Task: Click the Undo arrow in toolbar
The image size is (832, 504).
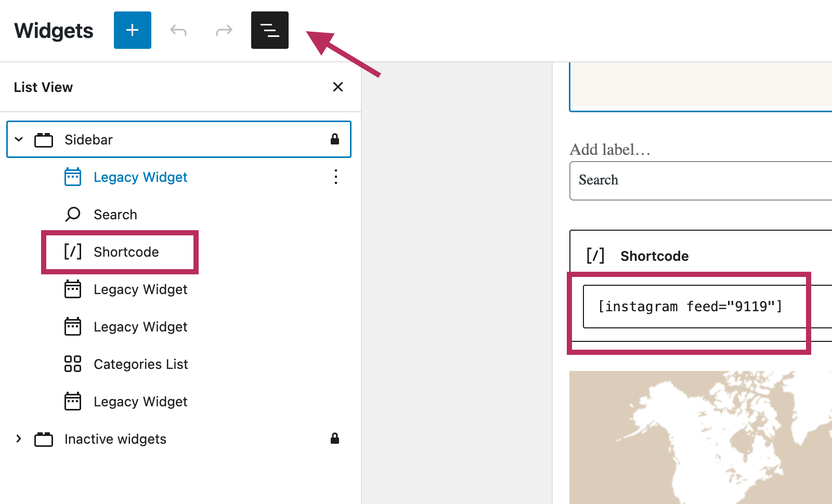Action: pyautogui.click(x=178, y=31)
